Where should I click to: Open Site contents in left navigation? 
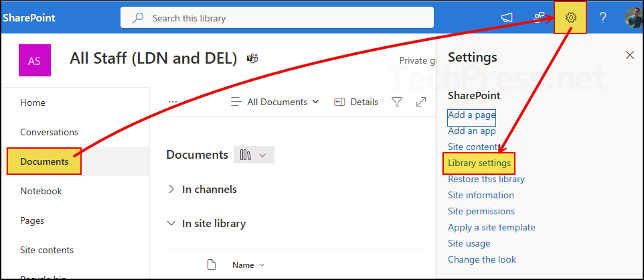(47, 250)
